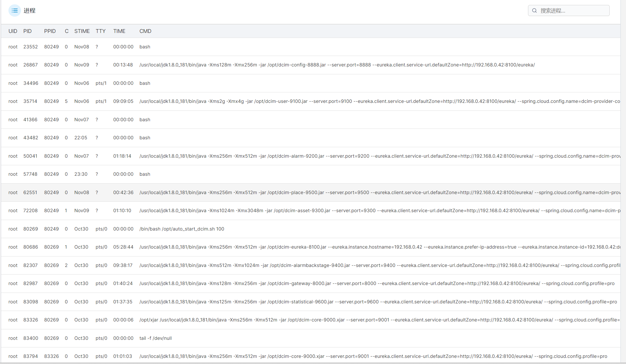Click the PID column header
The height and width of the screenshot is (364, 626).
(27, 31)
